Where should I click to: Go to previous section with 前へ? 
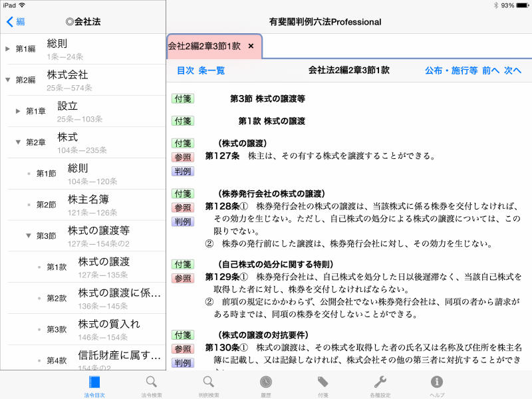click(491, 70)
